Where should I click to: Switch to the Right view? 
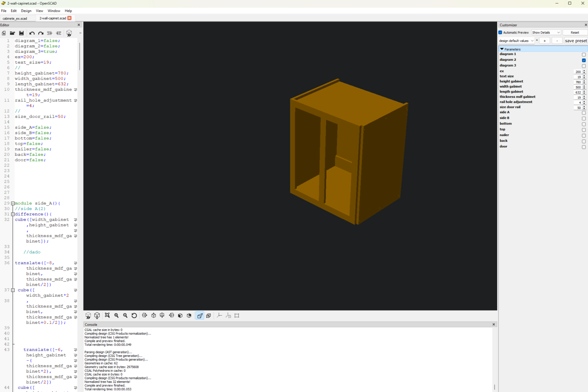pos(144,316)
